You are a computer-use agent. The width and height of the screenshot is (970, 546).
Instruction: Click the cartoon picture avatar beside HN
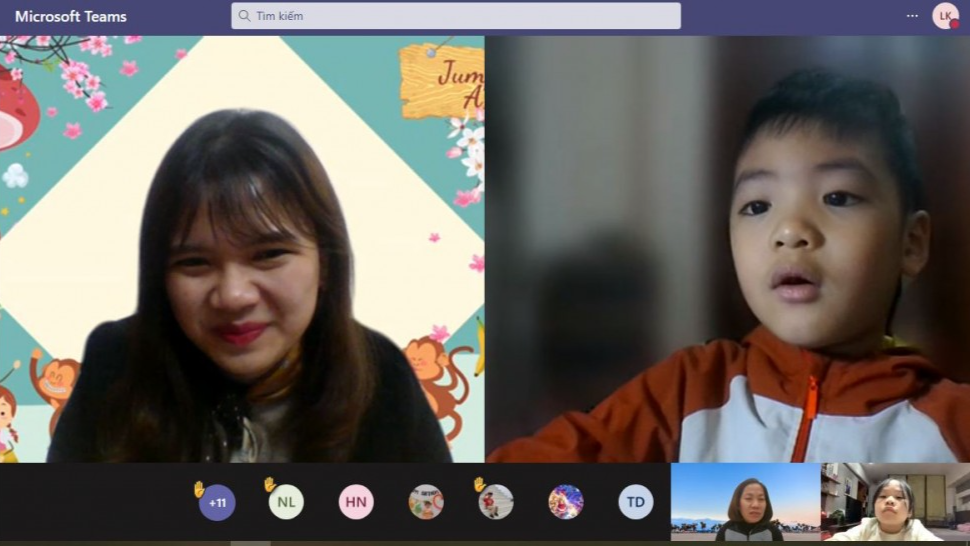(x=426, y=502)
